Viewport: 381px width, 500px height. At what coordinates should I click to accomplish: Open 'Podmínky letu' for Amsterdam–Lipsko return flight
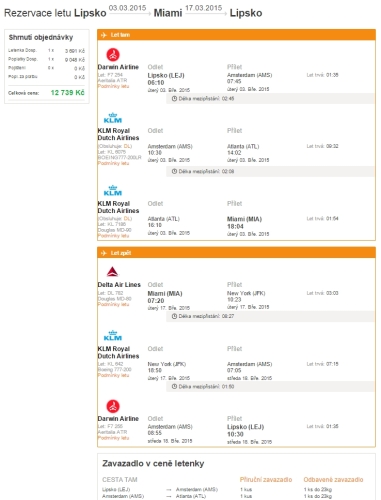click(x=113, y=438)
